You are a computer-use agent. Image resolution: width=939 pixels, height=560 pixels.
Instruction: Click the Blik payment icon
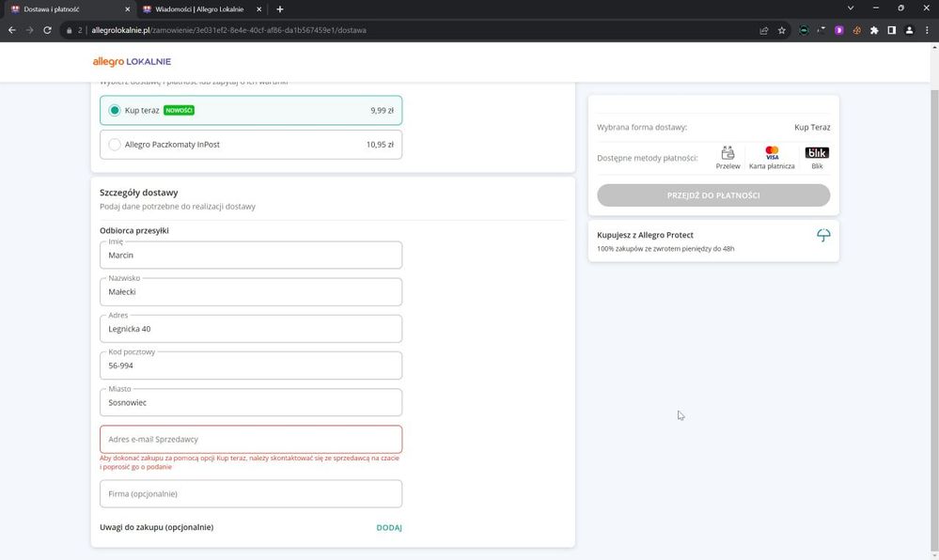click(x=817, y=152)
